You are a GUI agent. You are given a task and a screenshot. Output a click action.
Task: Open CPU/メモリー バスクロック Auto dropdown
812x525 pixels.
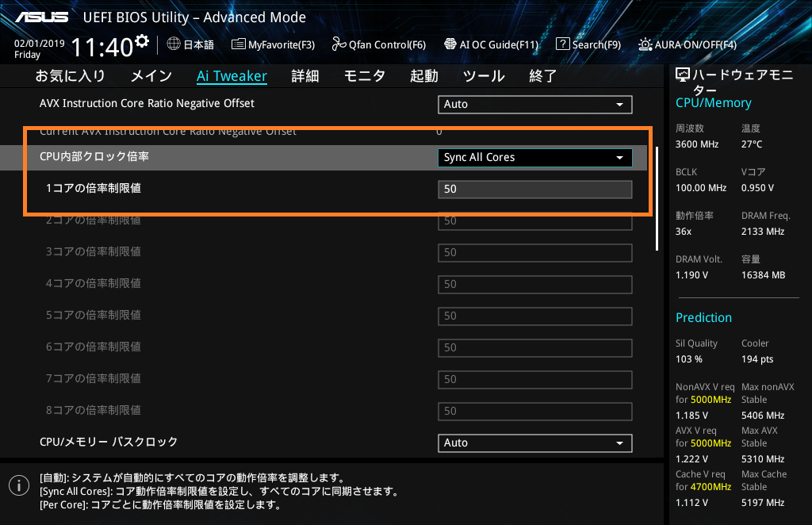point(535,443)
